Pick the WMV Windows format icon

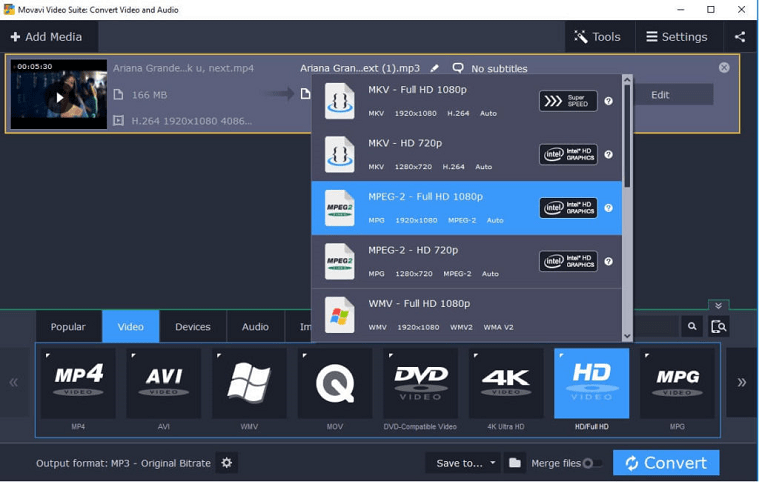coord(249,383)
